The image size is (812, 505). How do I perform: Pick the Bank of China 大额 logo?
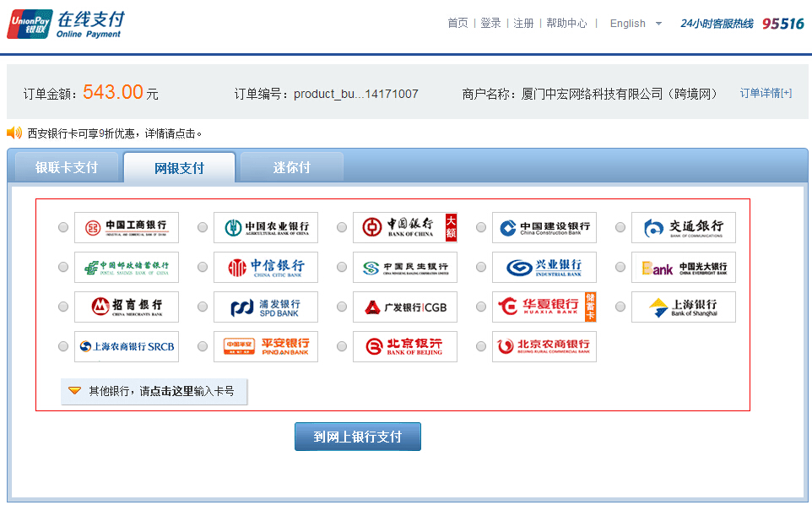tap(405, 227)
